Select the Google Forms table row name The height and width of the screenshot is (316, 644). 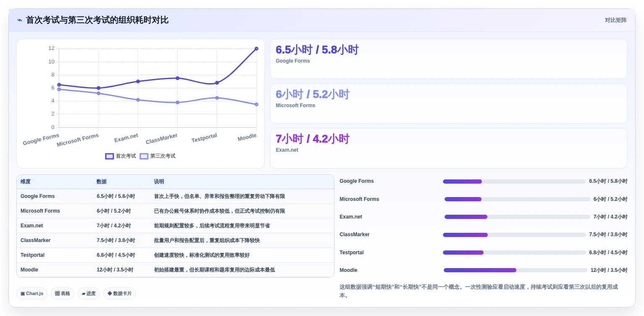coord(37,196)
